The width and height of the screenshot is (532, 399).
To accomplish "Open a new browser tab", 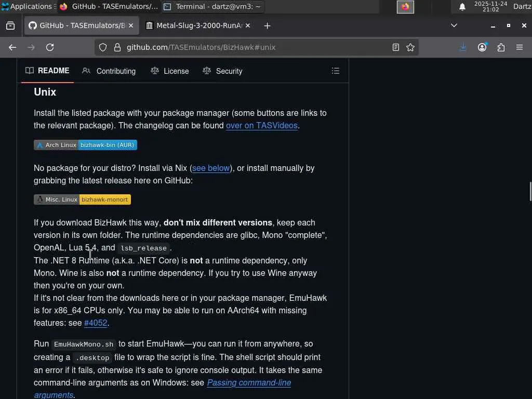I will (x=268, y=26).
